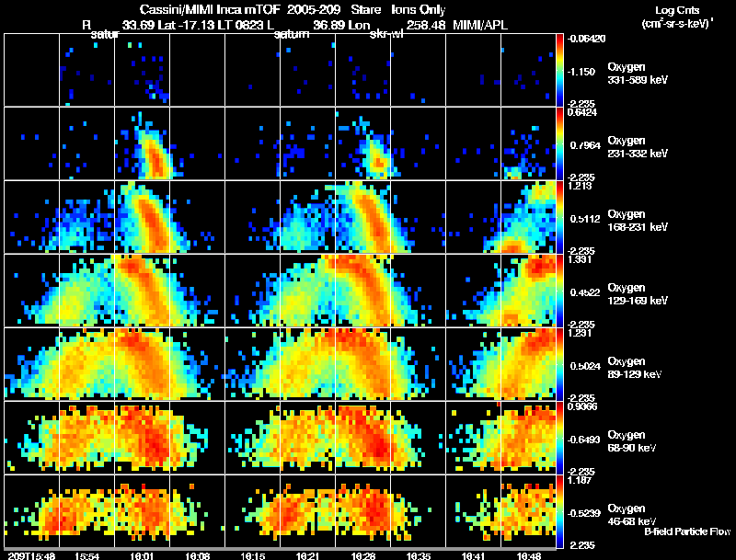Click the colorbar value '-0.06420'

tap(586, 39)
